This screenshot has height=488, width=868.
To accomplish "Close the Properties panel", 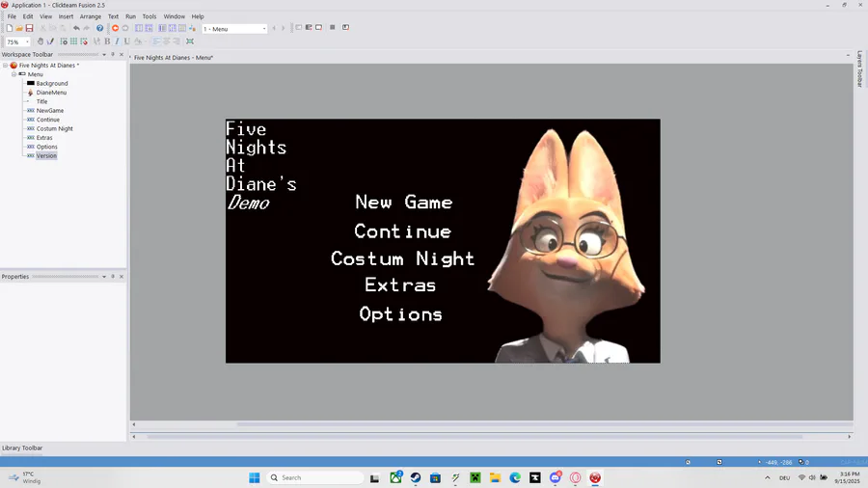I will click(122, 276).
